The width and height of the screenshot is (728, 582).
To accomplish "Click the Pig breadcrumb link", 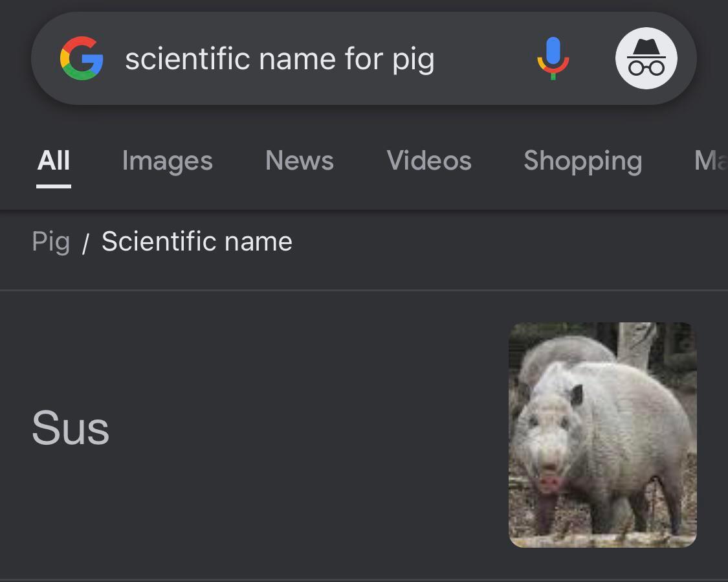I will [x=50, y=241].
